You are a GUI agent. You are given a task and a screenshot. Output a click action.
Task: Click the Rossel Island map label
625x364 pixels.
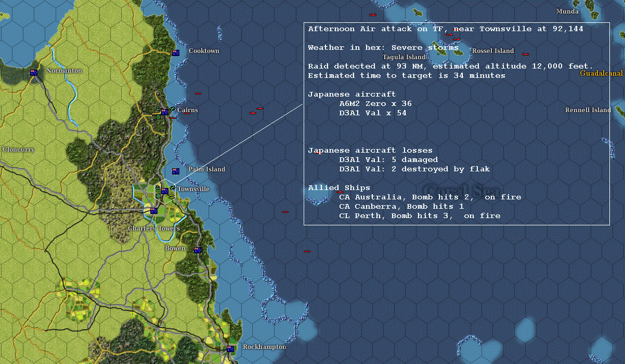click(493, 51)
